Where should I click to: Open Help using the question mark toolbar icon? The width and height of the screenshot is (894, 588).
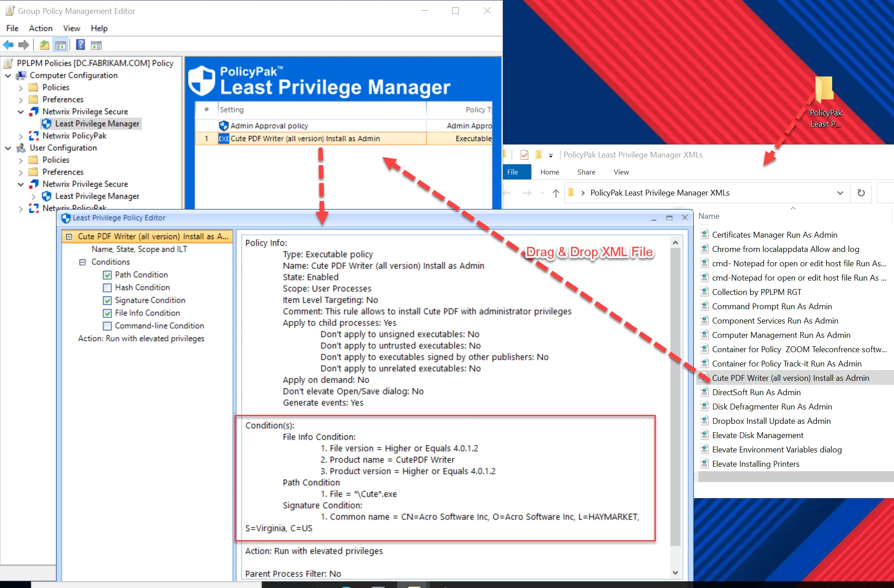pos(80,45)
